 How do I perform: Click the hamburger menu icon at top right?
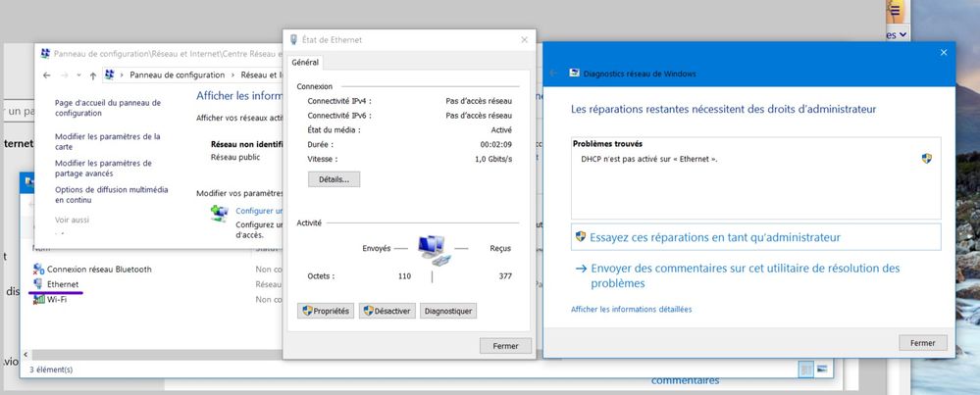[895, 10]
